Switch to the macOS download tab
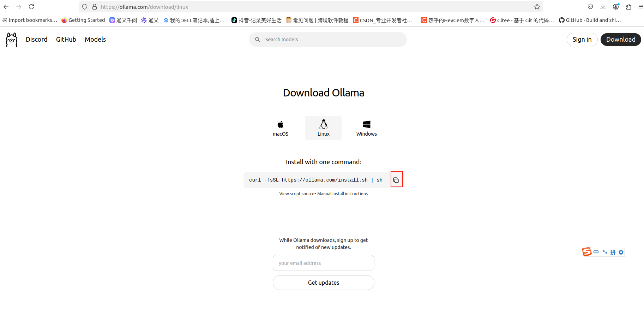This screenshot has height=314, width=644. point(281,128)
